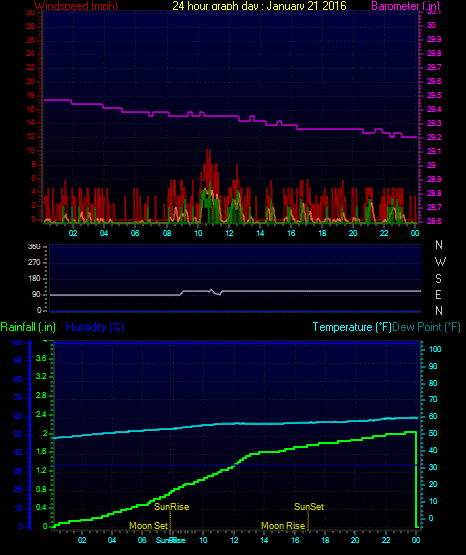Click the SunRise marker label
This screenshot has width=466, height=555.
click(x=171, y=507)
